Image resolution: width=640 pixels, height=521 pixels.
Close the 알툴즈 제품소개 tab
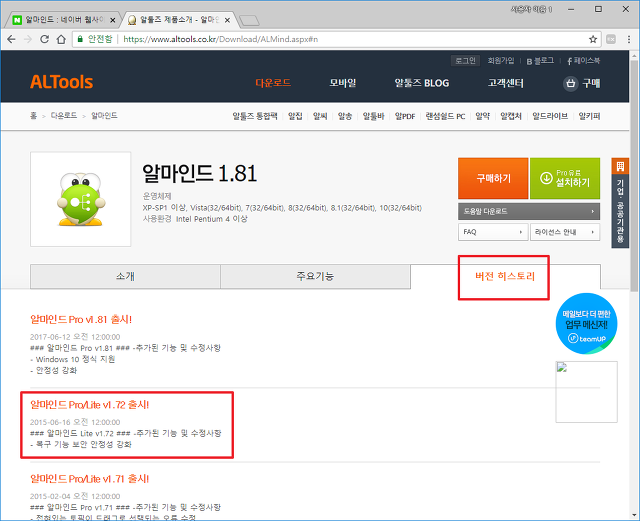[x=227, y=20]
